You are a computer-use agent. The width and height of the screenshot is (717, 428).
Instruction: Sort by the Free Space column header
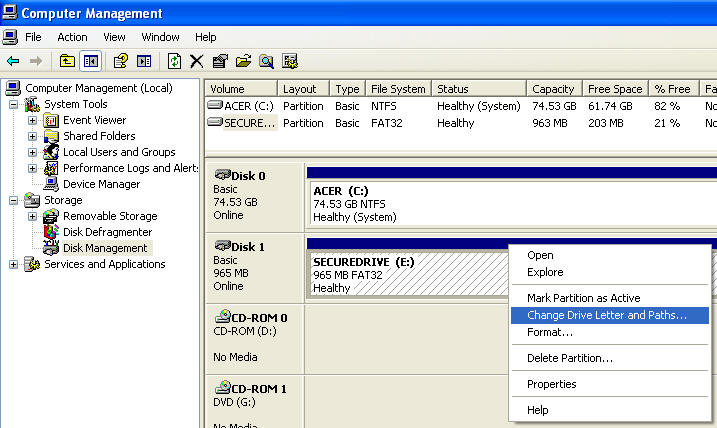click(x=615, y=89)
